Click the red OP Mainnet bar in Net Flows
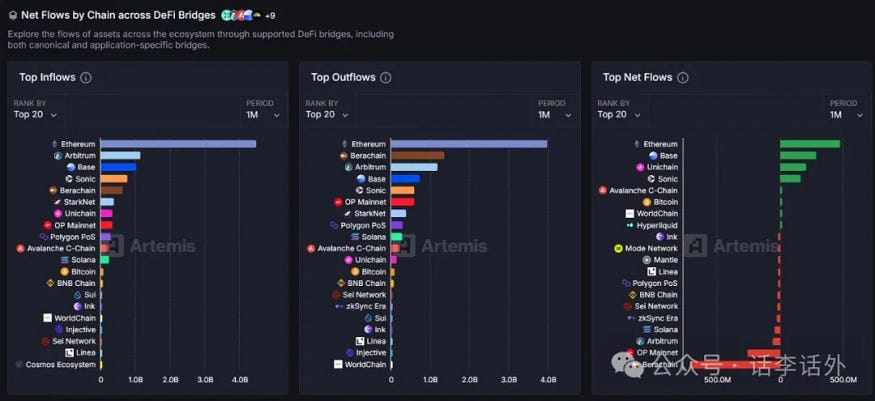Viewport: 875px width, 401px height. click(x=763, y=353)
